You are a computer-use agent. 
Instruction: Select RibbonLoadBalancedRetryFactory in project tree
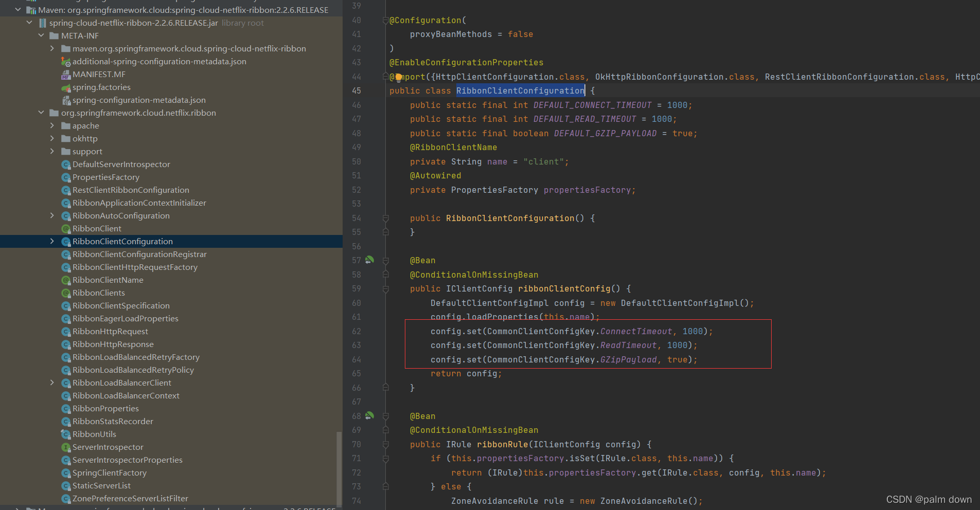(x=136, y=357)
